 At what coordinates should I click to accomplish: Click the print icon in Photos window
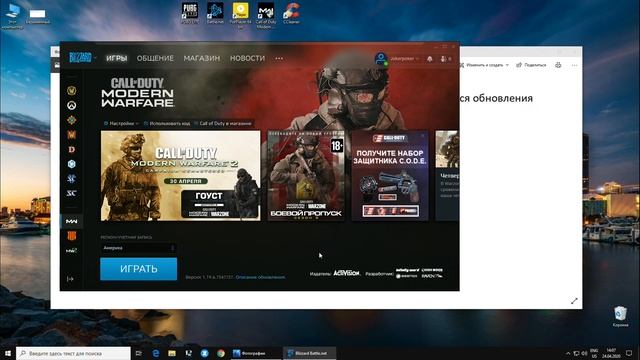558,65
